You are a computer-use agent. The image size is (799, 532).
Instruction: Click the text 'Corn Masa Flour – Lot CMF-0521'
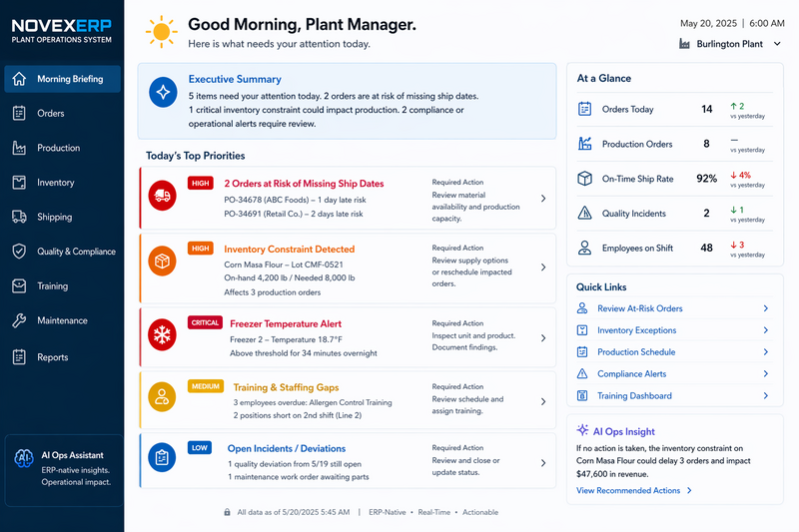click(x=284, y=265)
